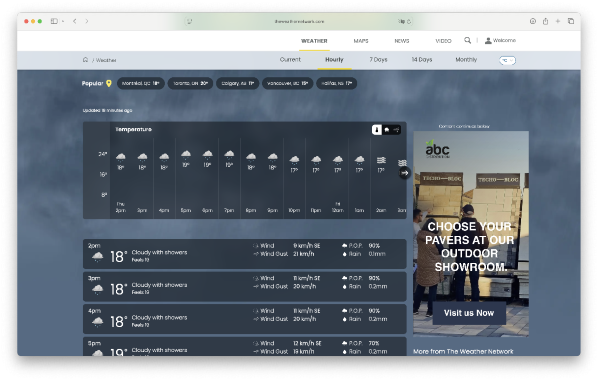Click the yellow Popular location pin icon

click(x=109, y=83)
